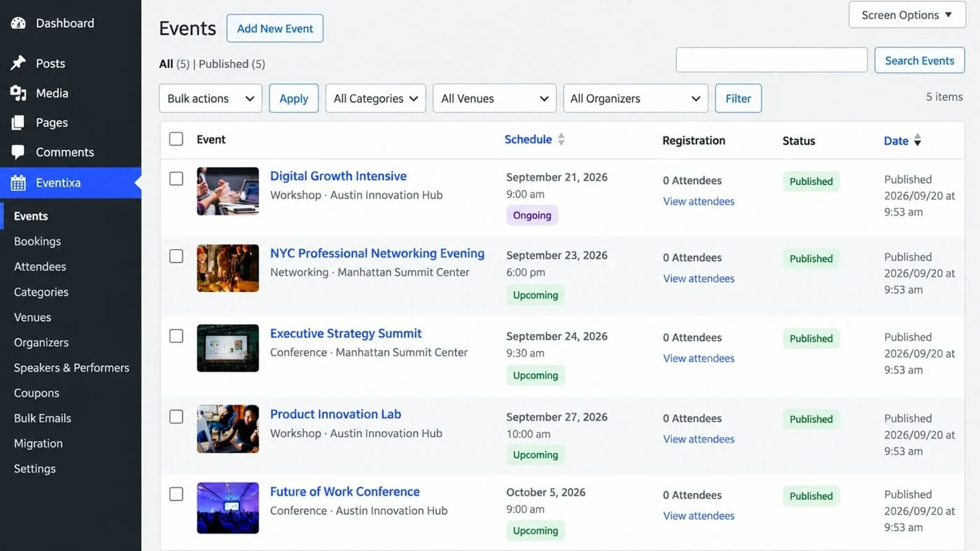Open the Coupons submenu item
The width and height of the screenshot is (980, 551).
[36, 393]
